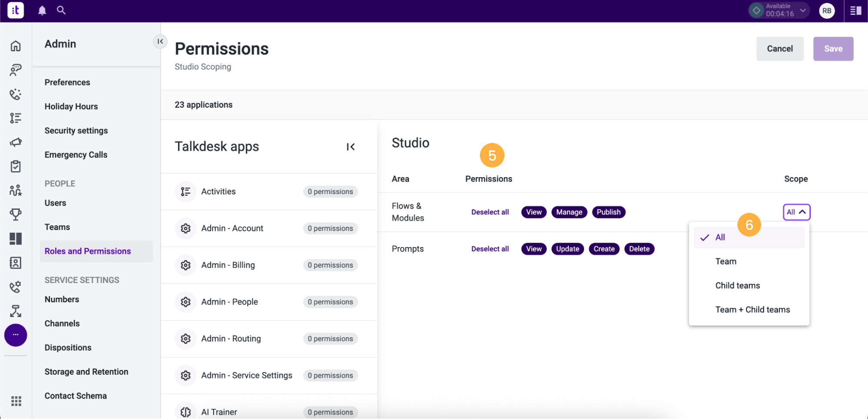The height and width of the screenshot is (419, 868).
Task: Toggle the Manage permission chip
Action: (x=569, y=212)
